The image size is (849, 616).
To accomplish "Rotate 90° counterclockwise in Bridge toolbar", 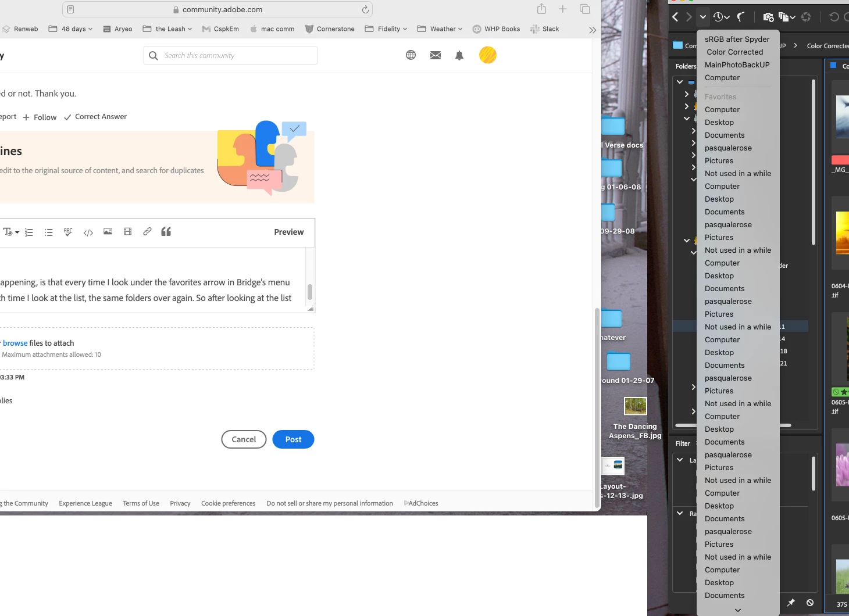I will point(834,17).
